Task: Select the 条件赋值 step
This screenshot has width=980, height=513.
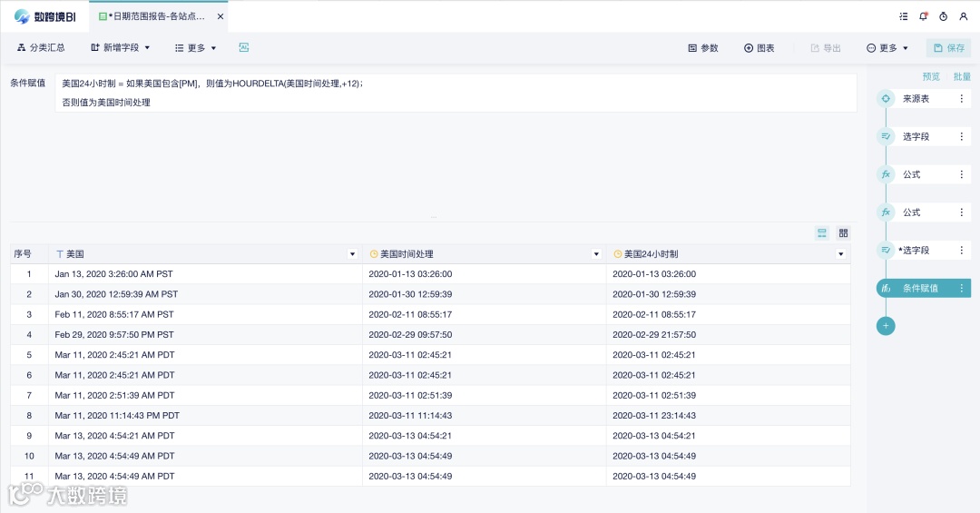Action: point(924,289)
